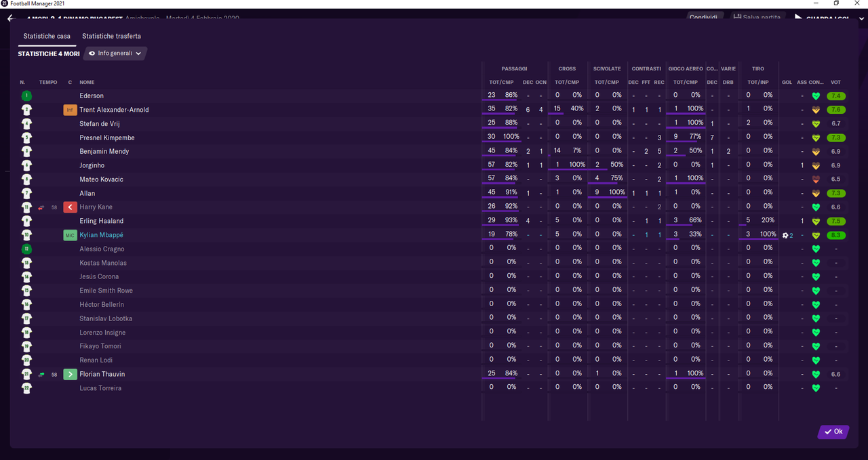Open Harry Kane's player name link
The height and width of the screenshot is (460, 868).
coord(96,207)
